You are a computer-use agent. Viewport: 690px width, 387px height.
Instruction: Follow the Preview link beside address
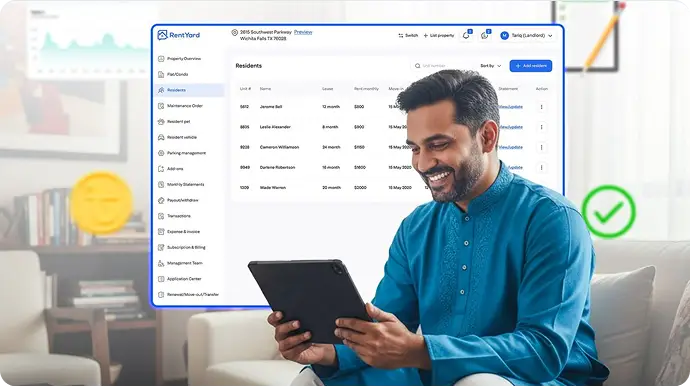tap(303, 32)
